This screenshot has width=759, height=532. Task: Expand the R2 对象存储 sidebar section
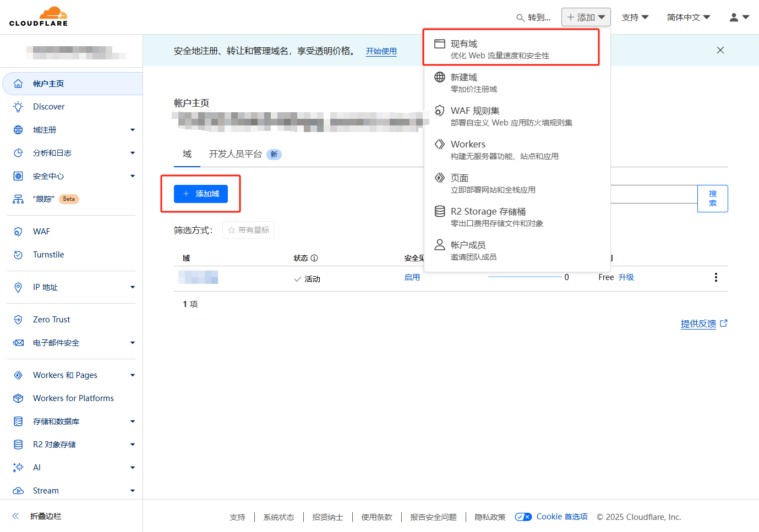coord(133,445)
